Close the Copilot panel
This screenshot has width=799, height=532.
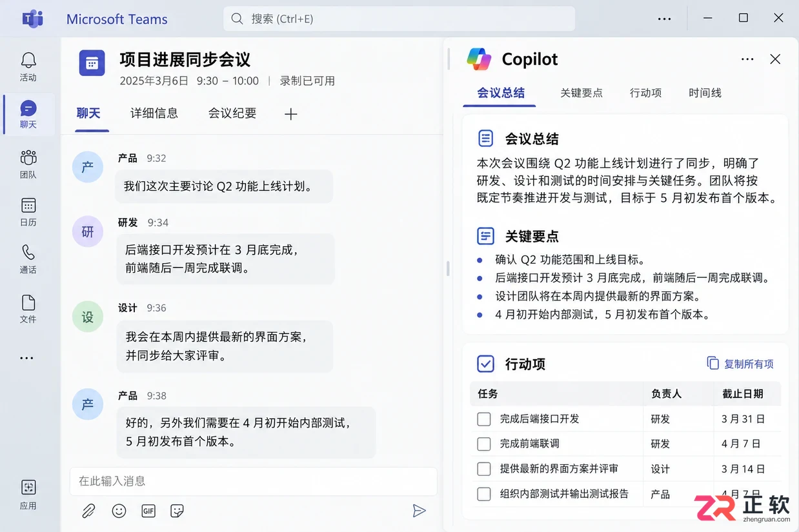(775, 59)
